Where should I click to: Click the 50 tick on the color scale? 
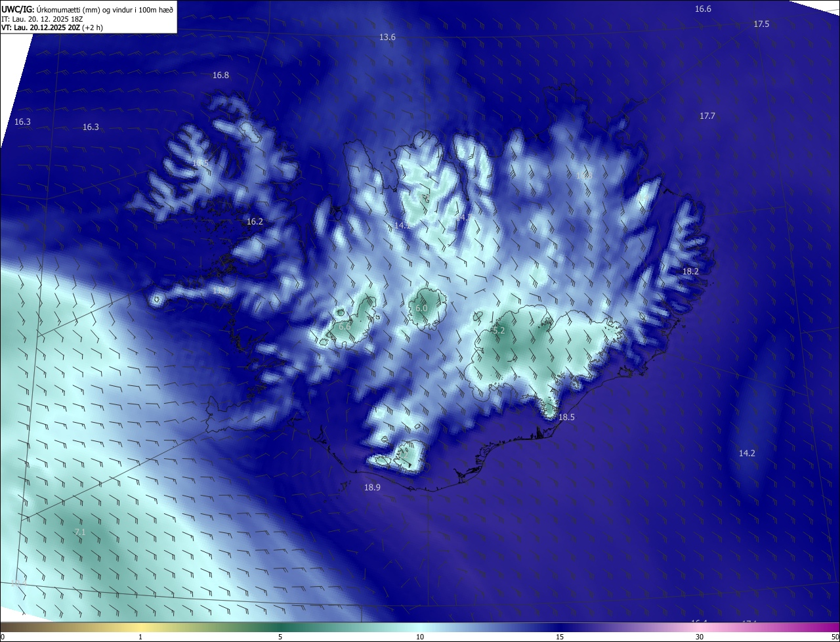(x=835, y=637)
